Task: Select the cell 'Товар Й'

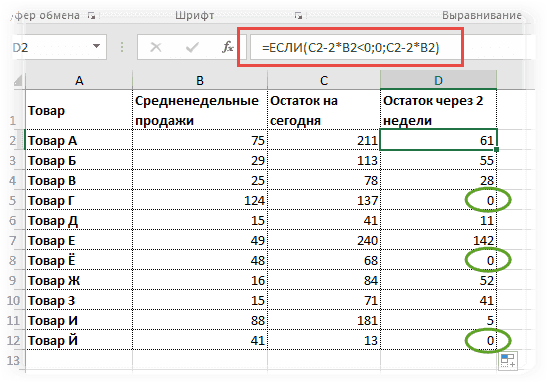Action: (79, 340)
